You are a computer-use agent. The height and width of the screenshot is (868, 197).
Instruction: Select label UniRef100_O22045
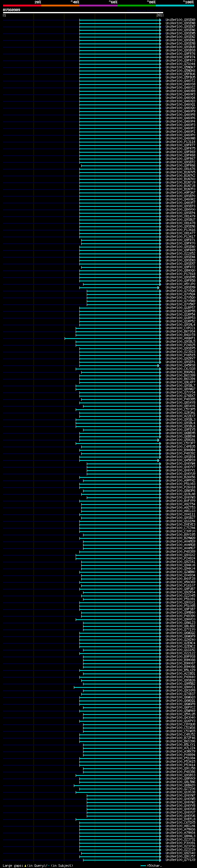pyautogui.click(x=180, y=596)
